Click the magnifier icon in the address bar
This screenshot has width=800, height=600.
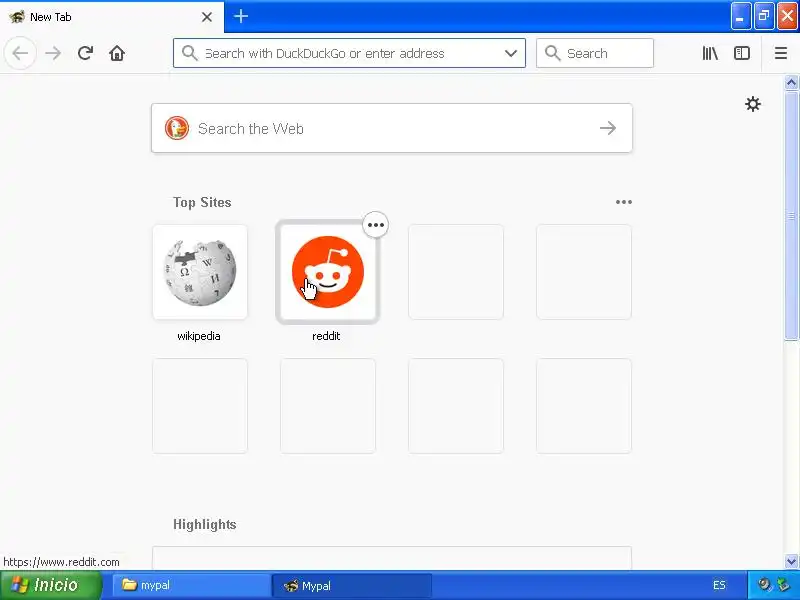189,53
